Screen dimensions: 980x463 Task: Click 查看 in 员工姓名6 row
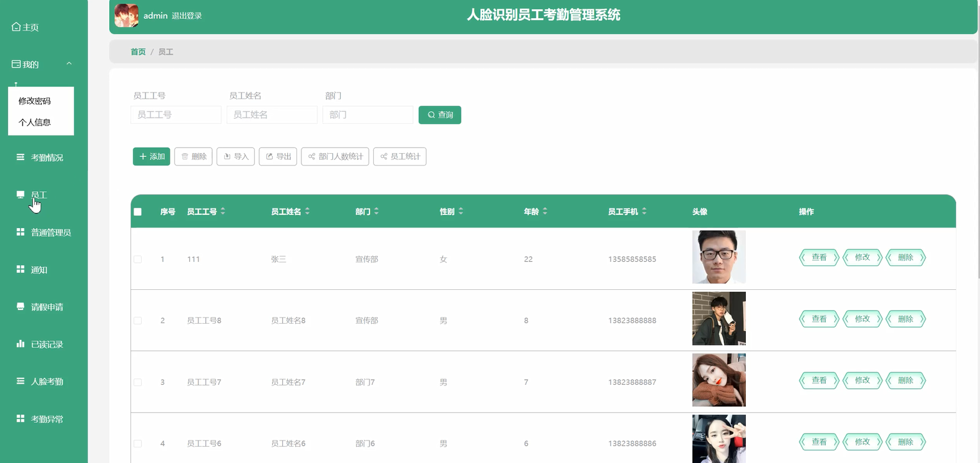[819, 442]
